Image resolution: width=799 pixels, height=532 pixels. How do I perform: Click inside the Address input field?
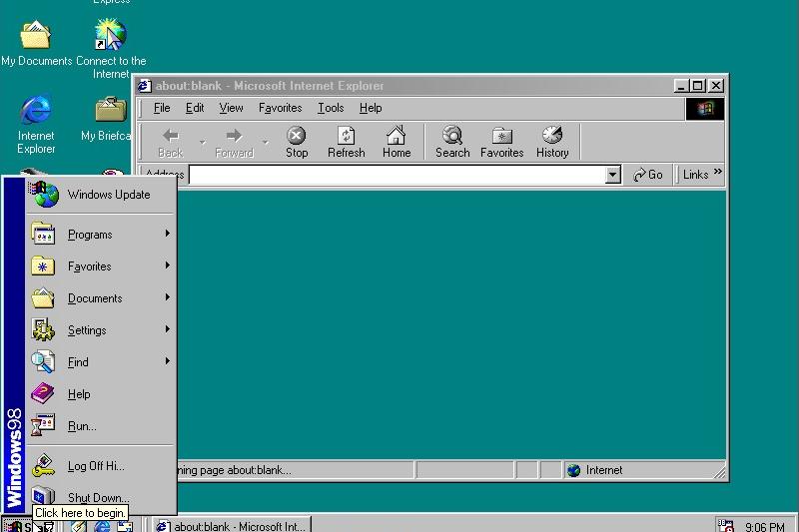tap(399, 175)
